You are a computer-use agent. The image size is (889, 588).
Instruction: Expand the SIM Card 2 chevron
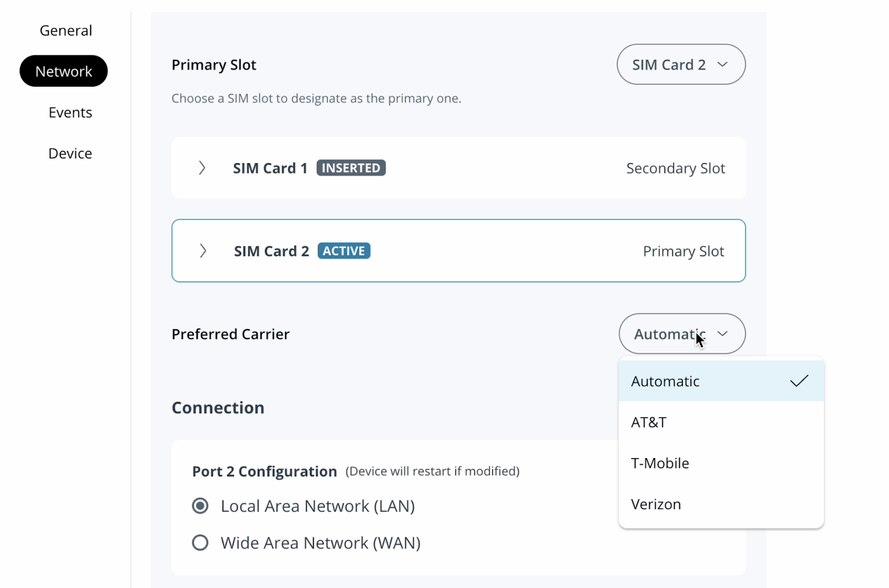203,251
